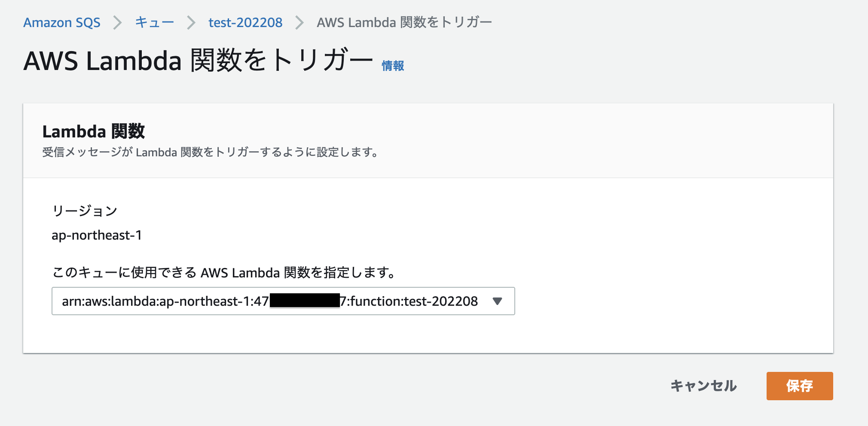868x426 pixels.
Task: Show info about triggering Lambda functions
Action: [392, 65]
